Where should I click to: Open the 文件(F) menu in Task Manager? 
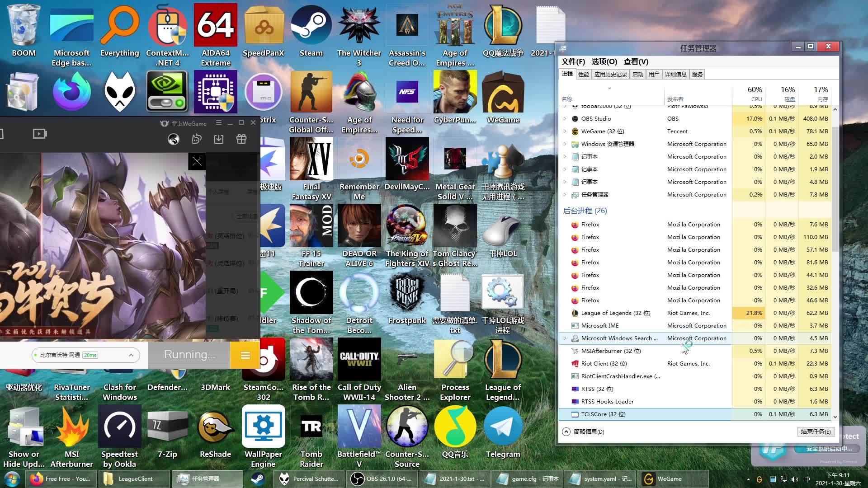[573, 61]
